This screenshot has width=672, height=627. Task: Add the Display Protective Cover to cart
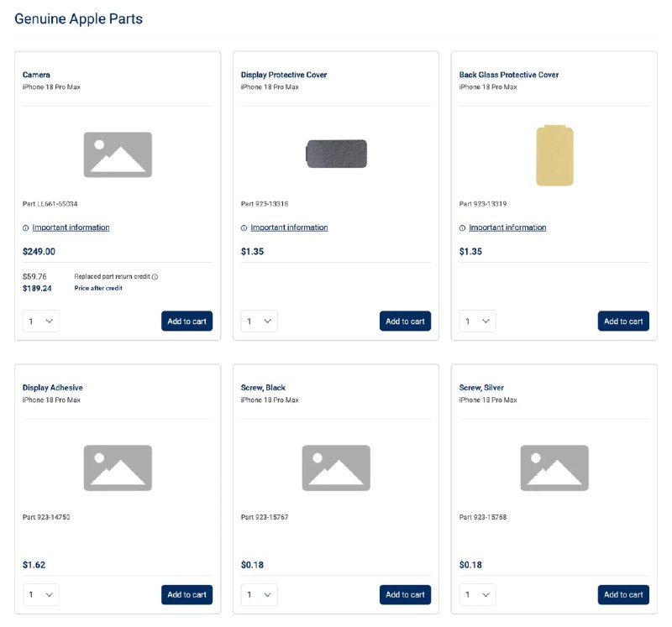(406, 321)
